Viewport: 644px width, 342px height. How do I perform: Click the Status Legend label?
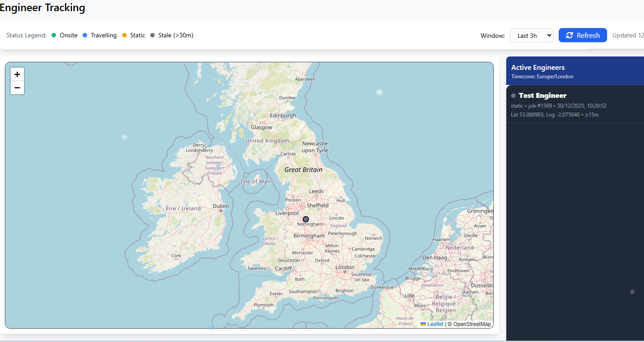[x=27, y=36]
